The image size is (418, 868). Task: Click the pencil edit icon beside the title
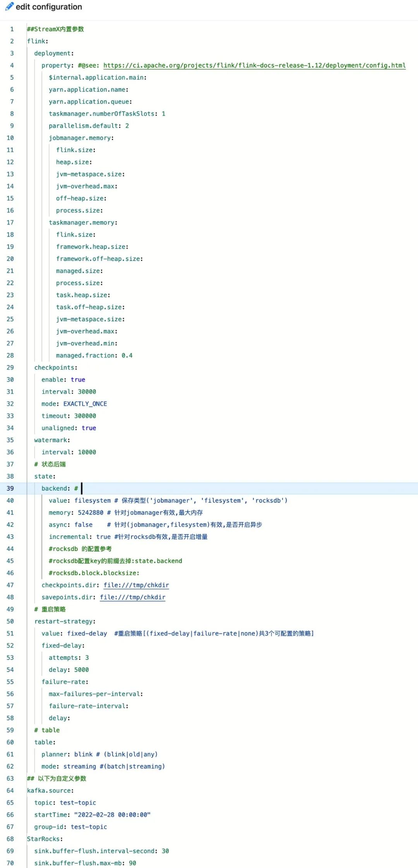coord(9,7)
